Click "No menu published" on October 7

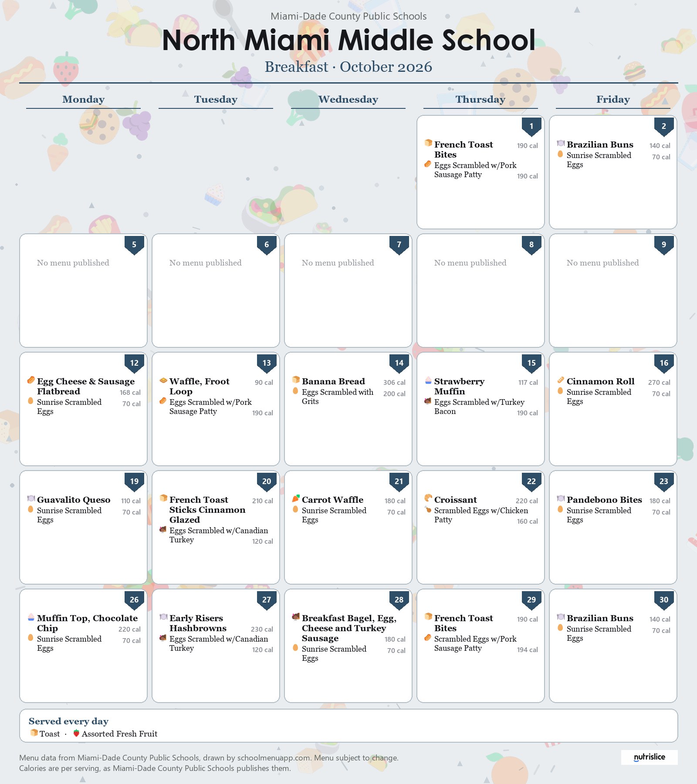tap(338, 262)
